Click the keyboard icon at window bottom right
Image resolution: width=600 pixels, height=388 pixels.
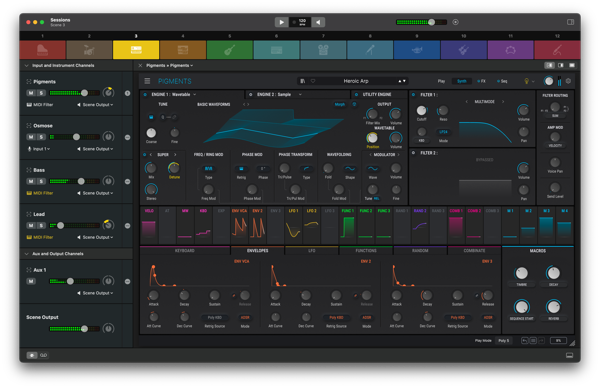tap(569, 355)
